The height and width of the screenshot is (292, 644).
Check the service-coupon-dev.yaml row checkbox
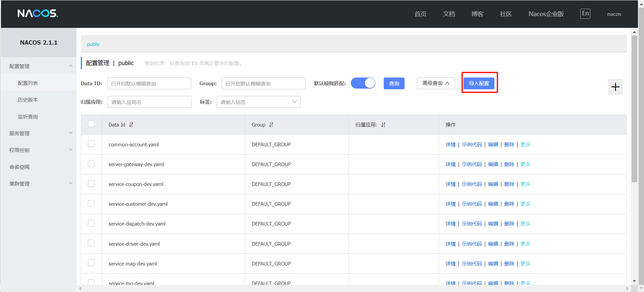[91, 183]
